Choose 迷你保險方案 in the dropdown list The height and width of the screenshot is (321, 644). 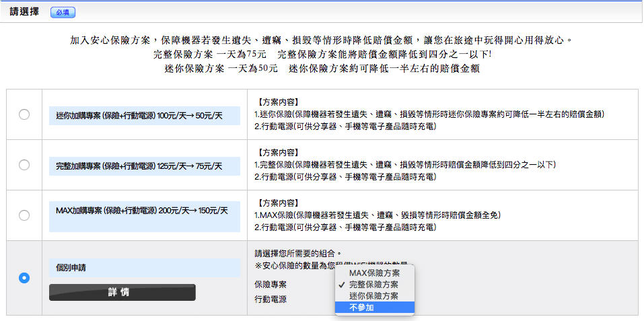tap(375, 295)
